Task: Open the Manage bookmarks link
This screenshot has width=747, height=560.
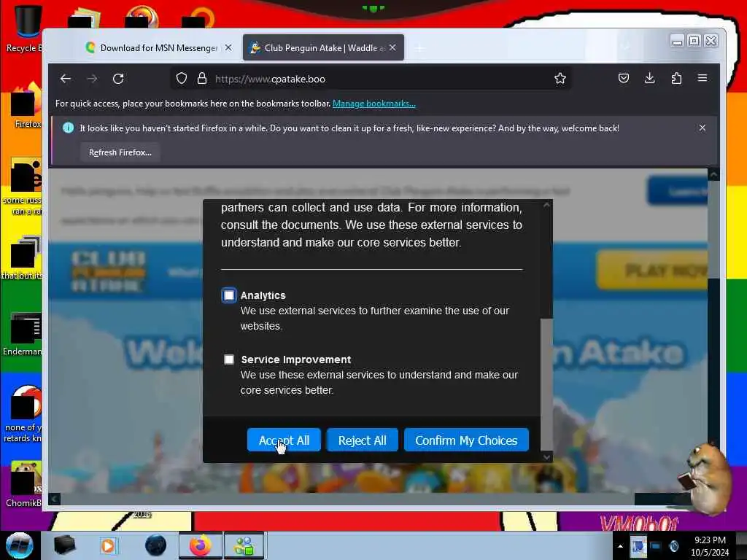Action: (x=374, y=104)
